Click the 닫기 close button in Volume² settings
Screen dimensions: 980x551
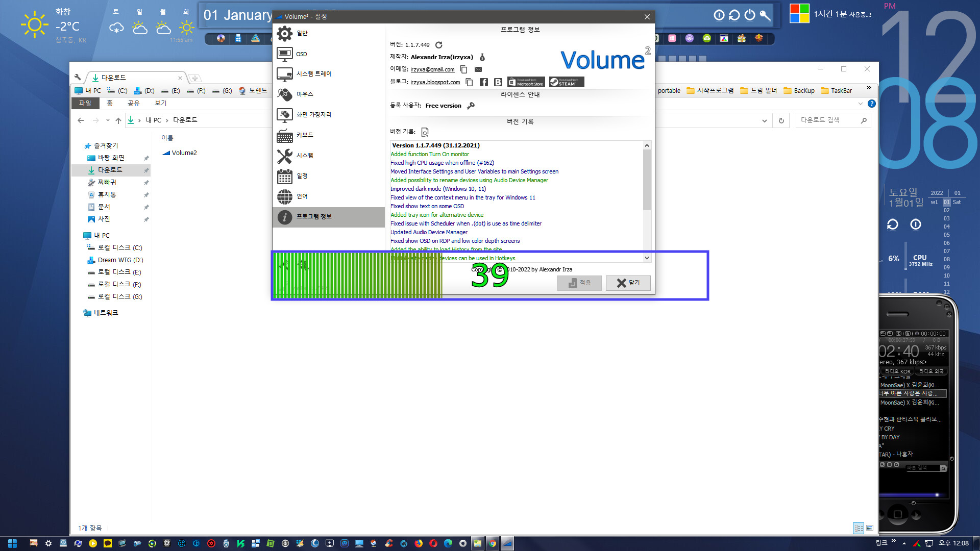pos(628,283)
